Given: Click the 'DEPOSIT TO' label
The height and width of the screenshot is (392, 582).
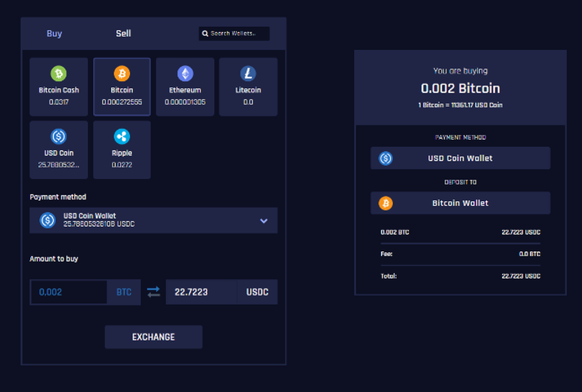Looking at the screenshot, I should click(460, 182).
